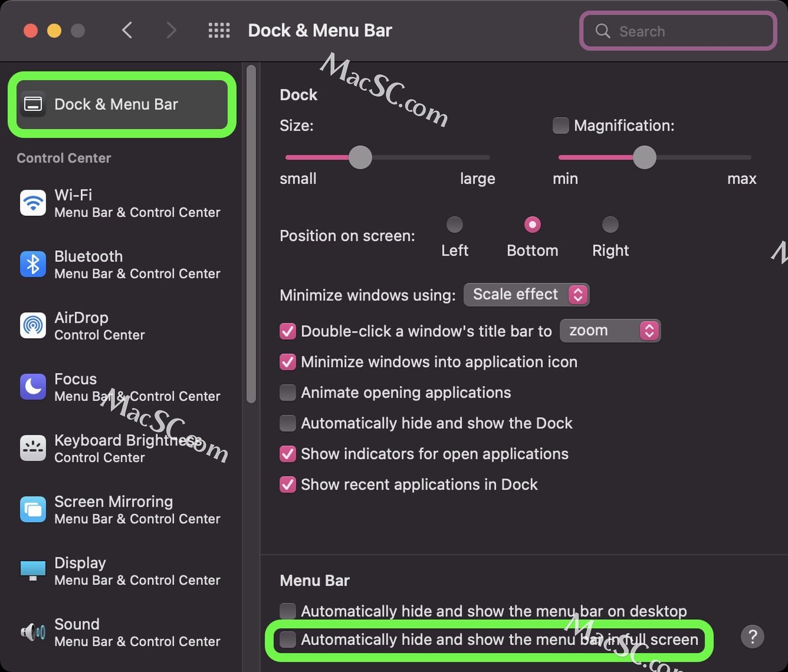Enable the Magnification checkbox
Viewport: 788px width, 672px height.
click(560, 126)
